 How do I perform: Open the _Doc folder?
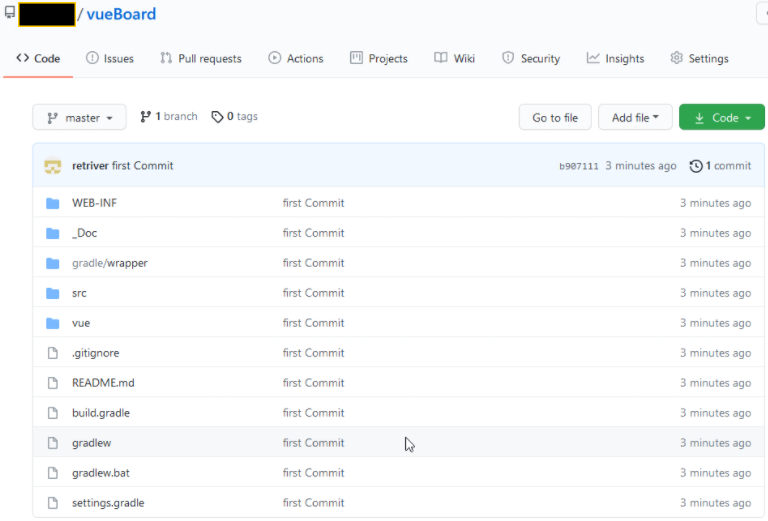pos(85,233)
